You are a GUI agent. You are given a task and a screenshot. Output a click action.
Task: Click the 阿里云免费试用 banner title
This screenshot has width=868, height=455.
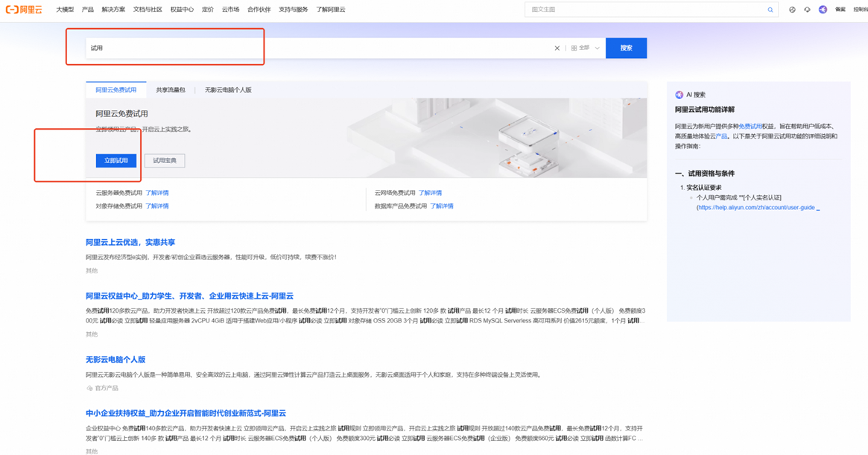click(x=121, y=114)
